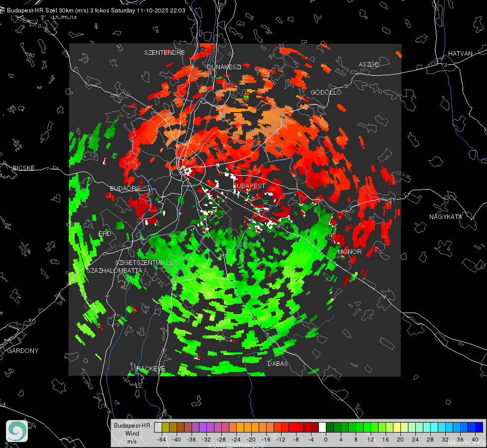Screen dimensions: 487x448
Task: Select the light gray leftmost legend swatch
Action: 158,427
